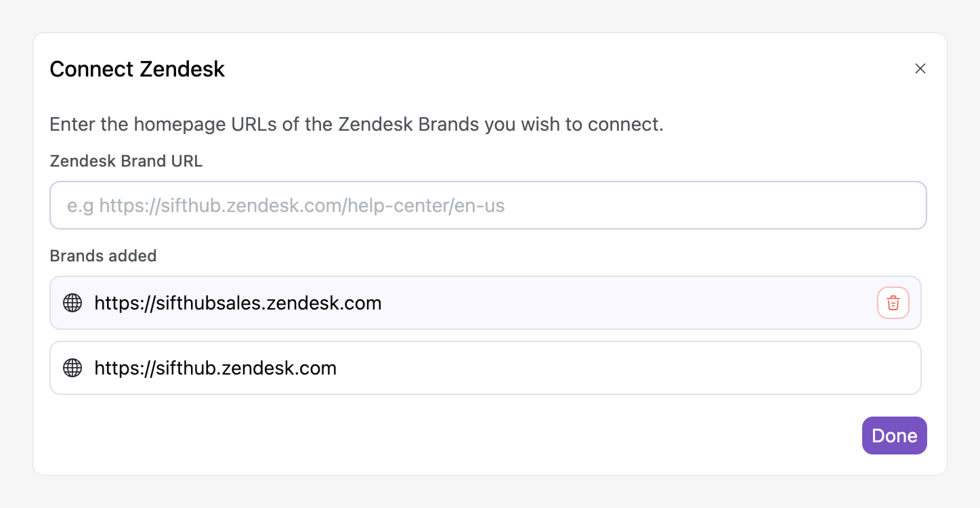Select the https://sifthub.zendesk.com URL text
Image resolution: width=980 pixels, height=508 pixels.
coord(215,368)
